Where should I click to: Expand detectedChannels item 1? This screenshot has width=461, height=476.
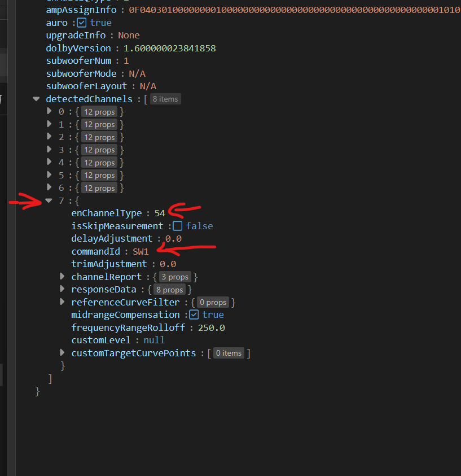pos(49,124)
